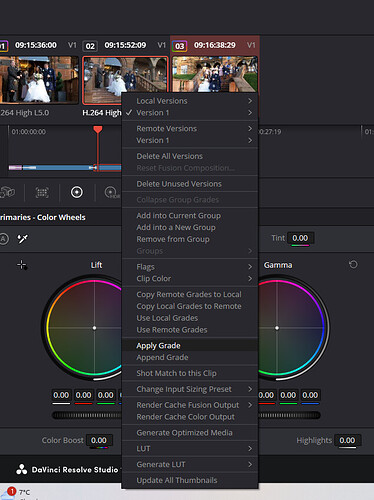Click the clip 02 number badge
The height and width of the screenshot is (500, 374).
click(90, 46)
